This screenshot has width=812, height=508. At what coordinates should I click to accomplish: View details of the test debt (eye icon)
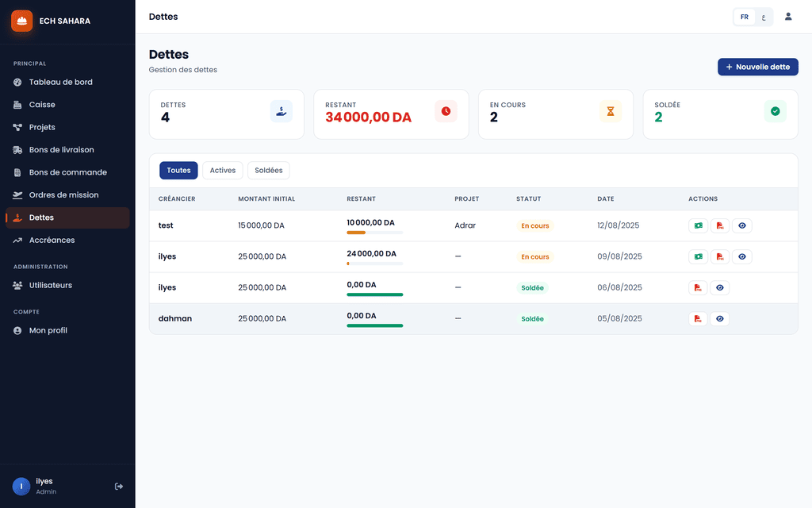click(x=742, y=225)
